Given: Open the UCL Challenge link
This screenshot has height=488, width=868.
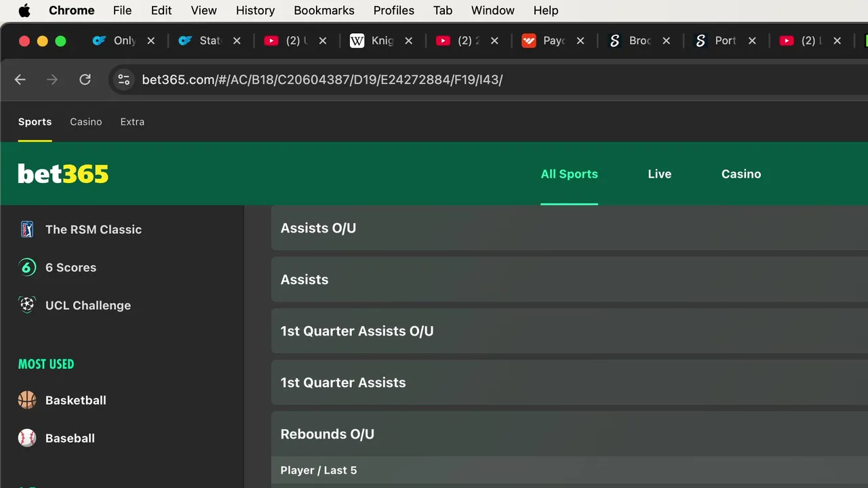Looking at the screenshot, I should coord(88,305).
